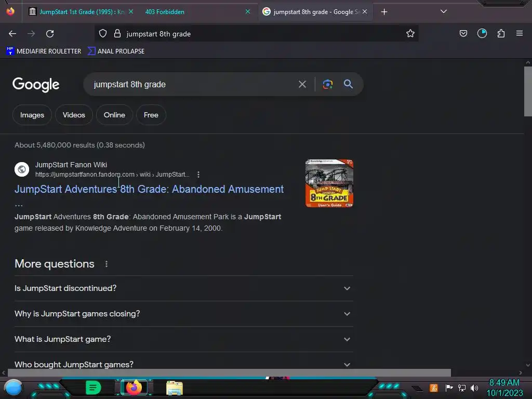The image size is (532, 399).
Task: Open the File Explorer taskbar icon
Action: [x=175, y=388]
